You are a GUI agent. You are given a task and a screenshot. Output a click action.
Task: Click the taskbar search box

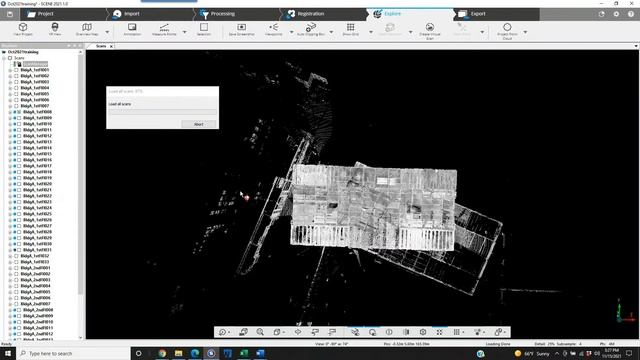coord(73,353)
